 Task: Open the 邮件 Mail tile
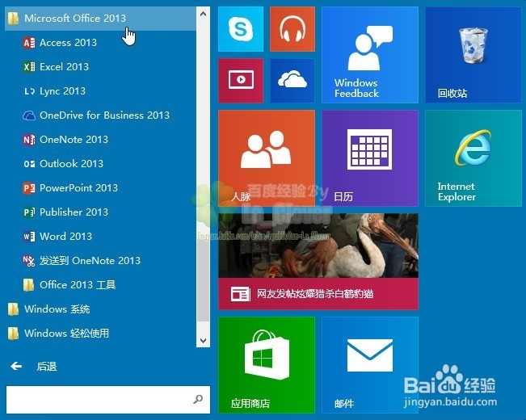click(x=370, y=365)
